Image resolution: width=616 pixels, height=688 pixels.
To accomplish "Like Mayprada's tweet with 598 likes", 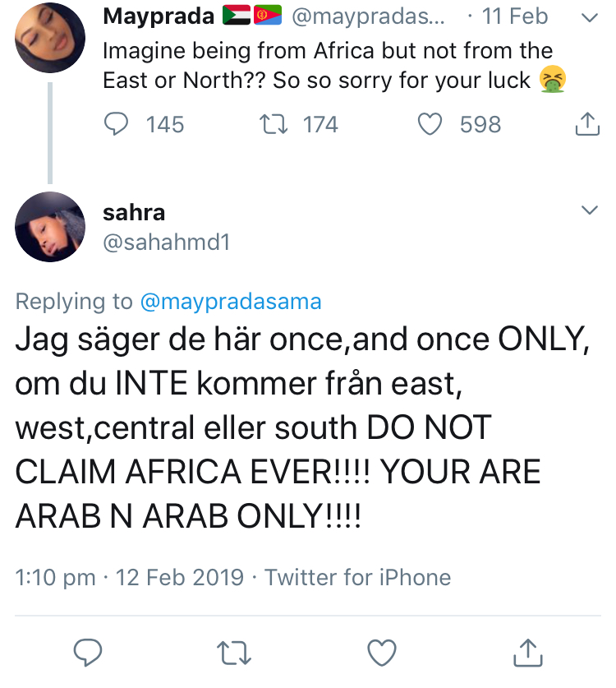I will click(x=430, y=124).
